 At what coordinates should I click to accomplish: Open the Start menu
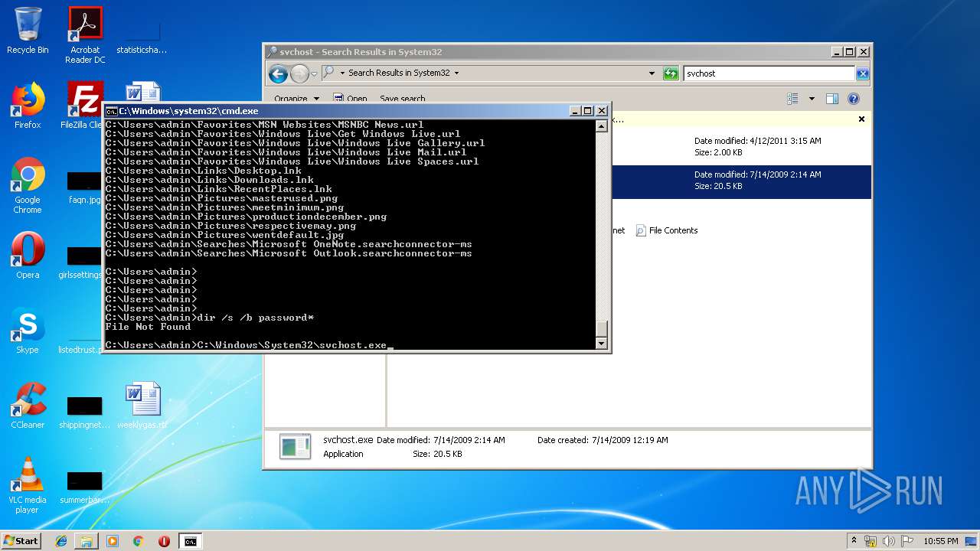click(21, 540)
